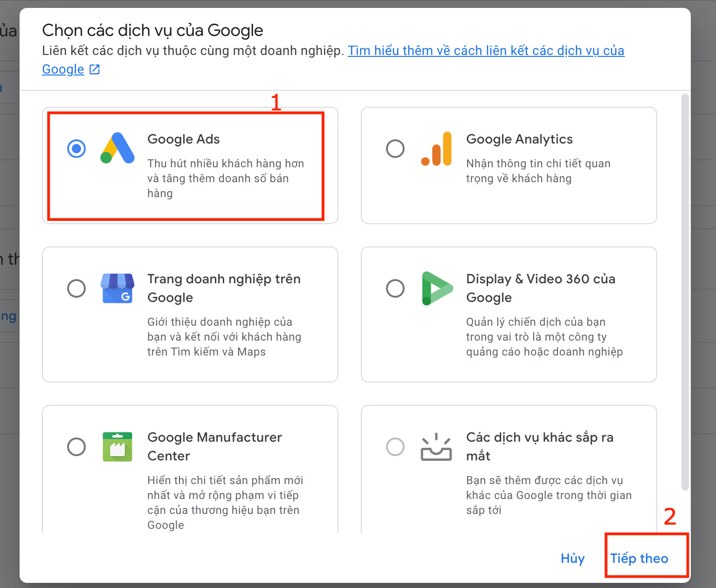Click the Google Manufacturer Center title
This screenshot has width=716, height=588.
[x=214, y=446]
